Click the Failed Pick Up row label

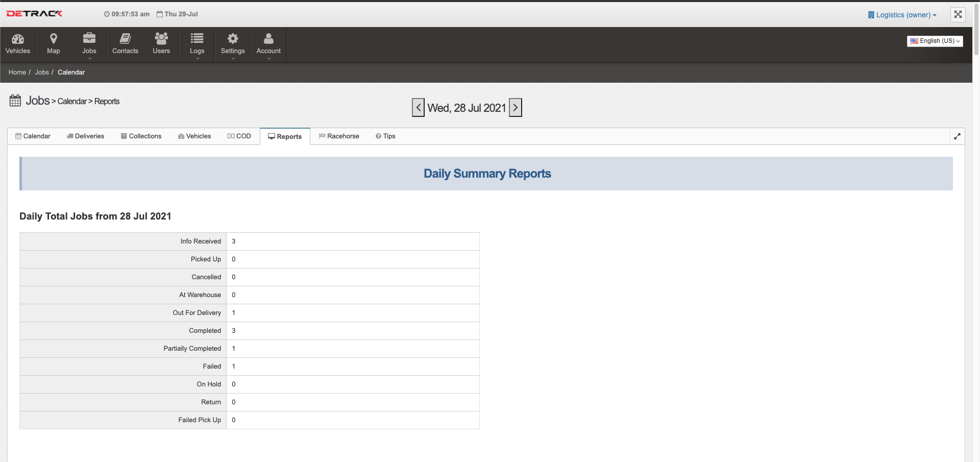click(200, 420)
